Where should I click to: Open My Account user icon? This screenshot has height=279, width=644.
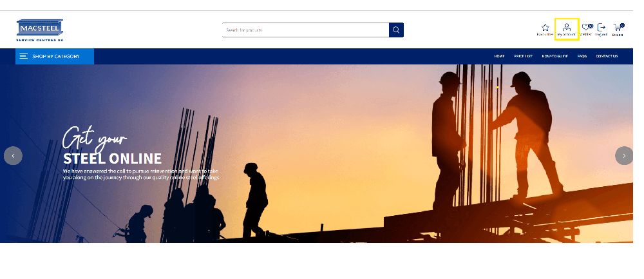(566, 28)
